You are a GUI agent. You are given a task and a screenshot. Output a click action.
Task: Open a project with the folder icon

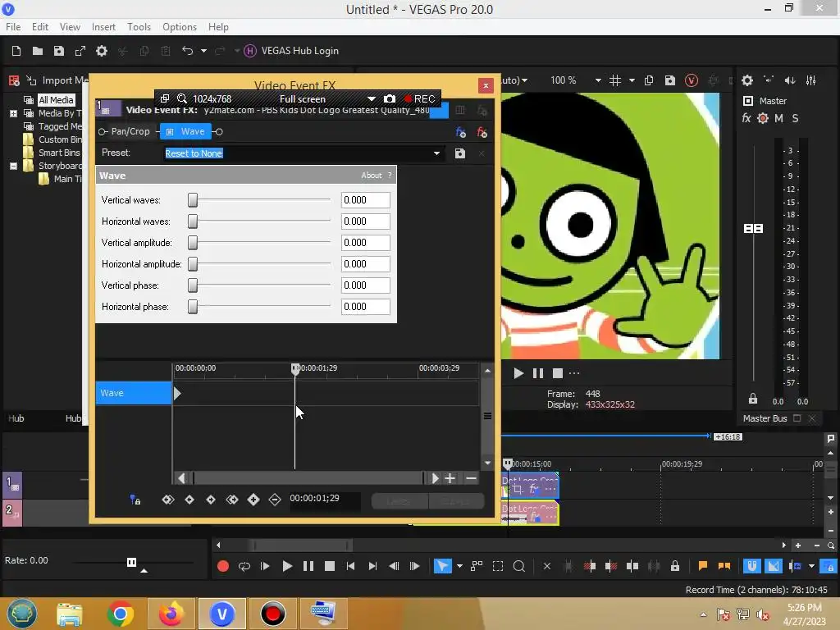38,51
